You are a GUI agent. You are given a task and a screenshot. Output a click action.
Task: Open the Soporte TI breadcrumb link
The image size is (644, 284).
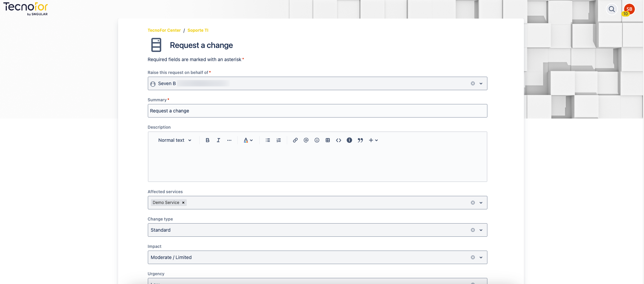pos(198,30)
